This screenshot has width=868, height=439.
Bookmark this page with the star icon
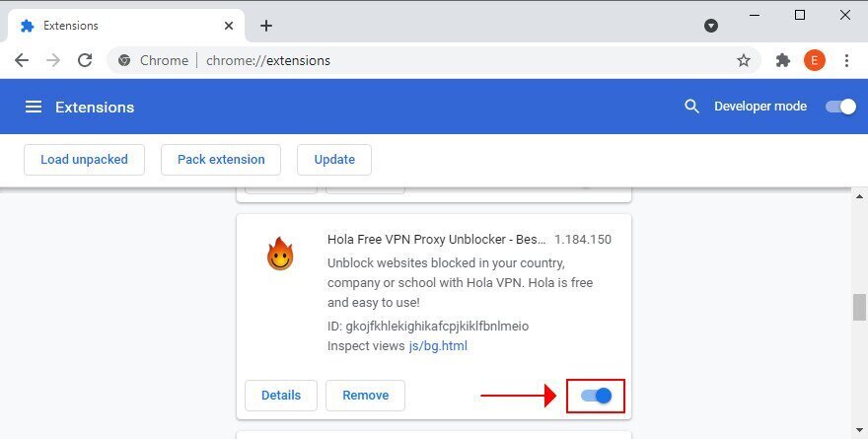744,60
